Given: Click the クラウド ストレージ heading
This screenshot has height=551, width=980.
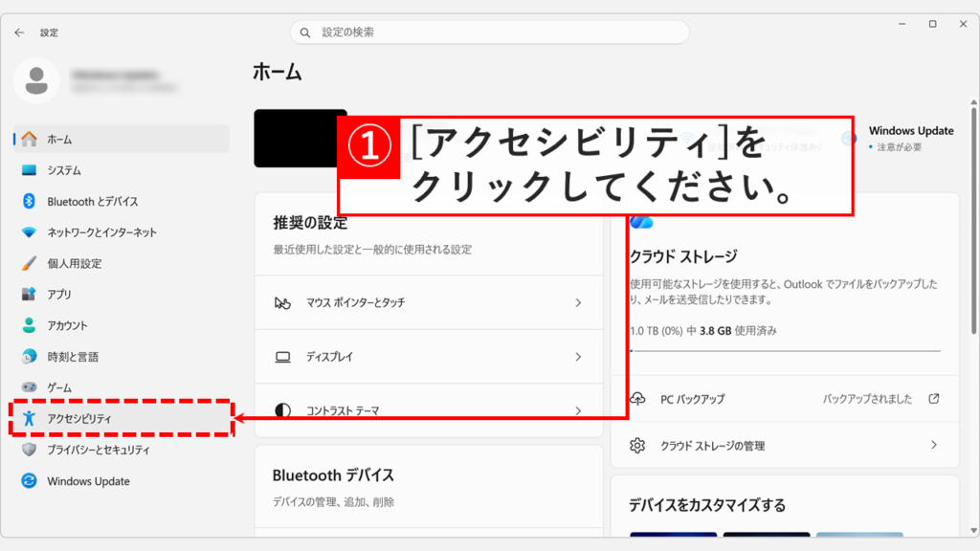Looking at the screenshot, I should 683,256.
